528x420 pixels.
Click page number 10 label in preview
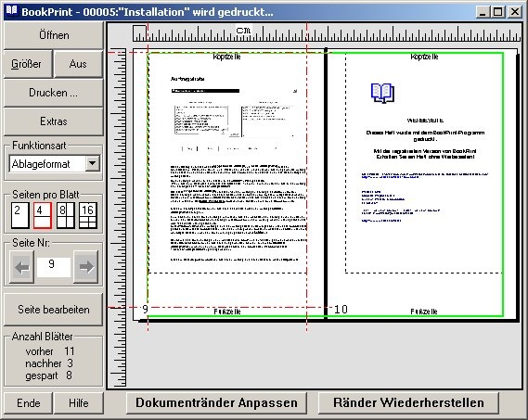(x=341, y=309)
